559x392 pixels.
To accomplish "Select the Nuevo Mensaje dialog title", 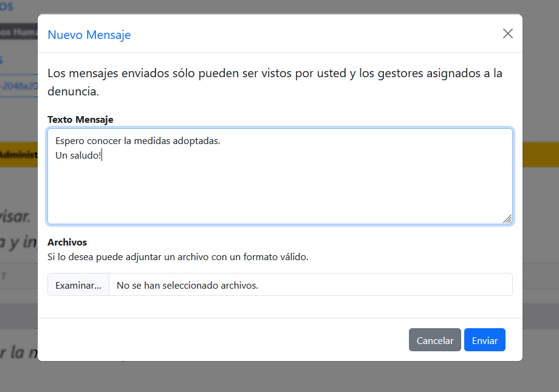I will pyautogui.click(x=89, y=35).
